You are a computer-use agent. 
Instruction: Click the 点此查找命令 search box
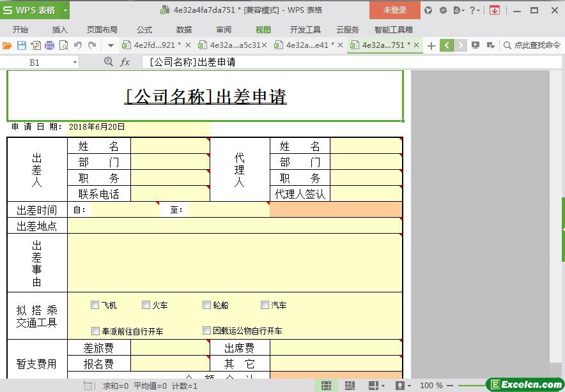pyautogui.click(x=532, y=45)
